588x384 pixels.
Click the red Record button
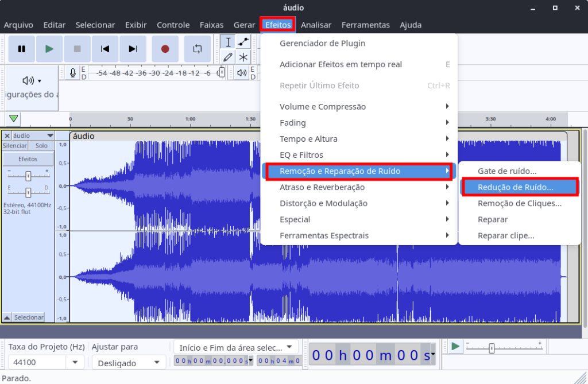pos(165,49)
